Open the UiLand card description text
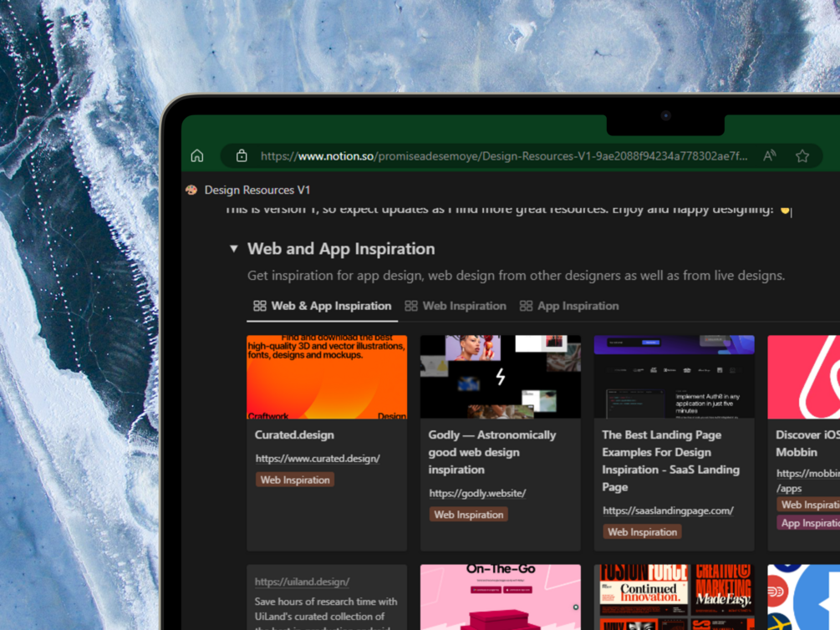Image resolution: width=840 pixels, height=630 pixels. (326, 613)
